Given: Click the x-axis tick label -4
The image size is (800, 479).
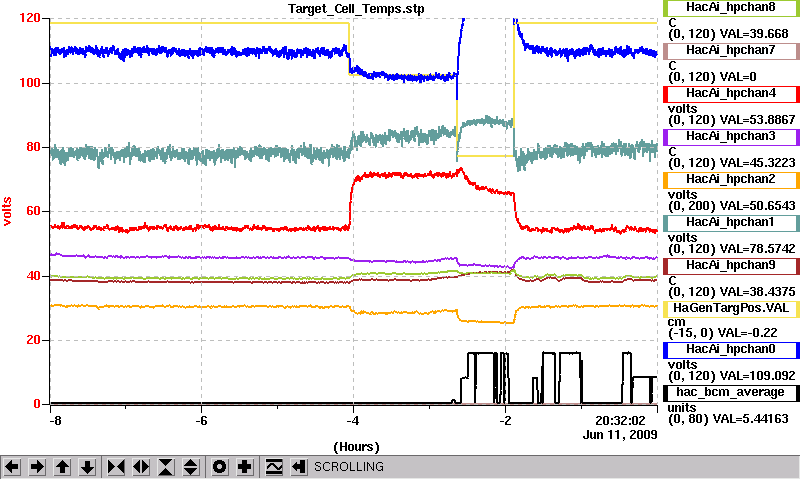Looking at the screenshot, I should coord(353,421).
